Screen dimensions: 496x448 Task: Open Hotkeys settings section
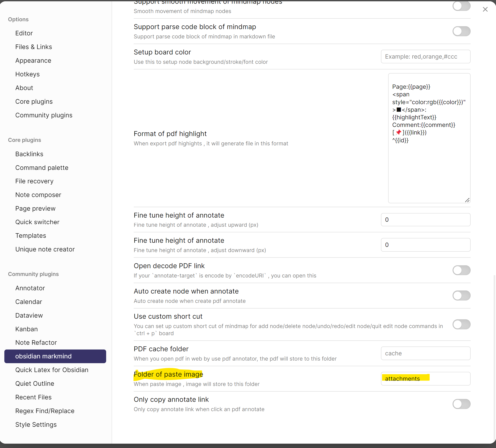pos(27,74)
